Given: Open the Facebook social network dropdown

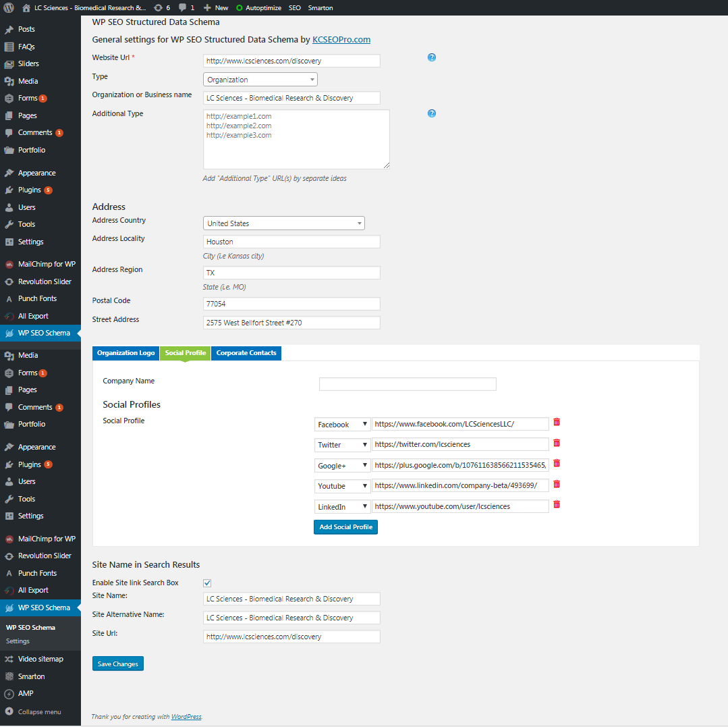Looking at the screenshot, I should (342, 425).
